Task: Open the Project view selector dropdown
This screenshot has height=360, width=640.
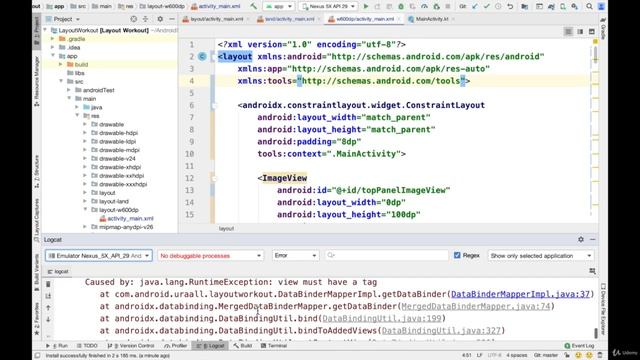Action: click(x=63, y=19)
